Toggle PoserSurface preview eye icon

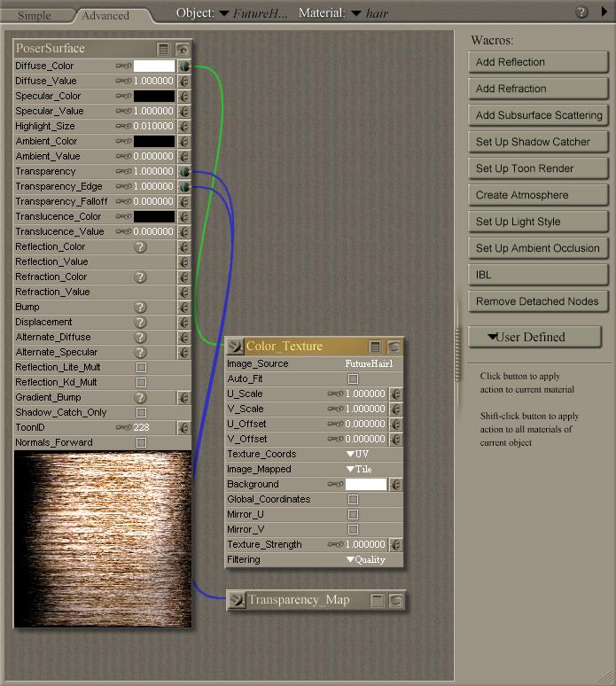pyautogui.click(x=183, y=49)
